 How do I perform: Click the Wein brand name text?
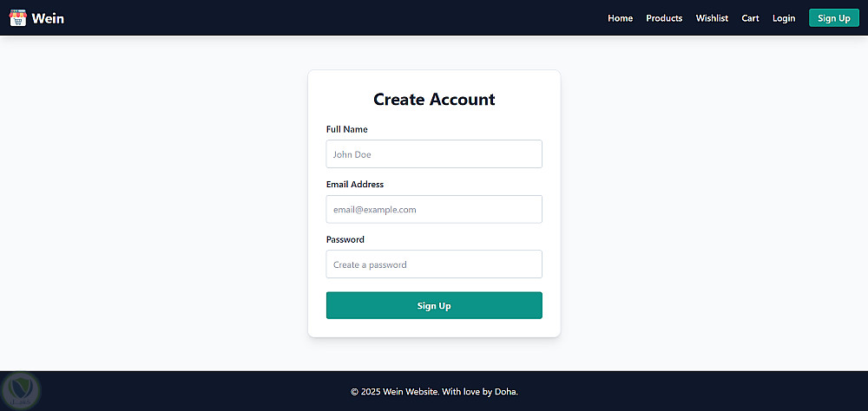(48, 18)
